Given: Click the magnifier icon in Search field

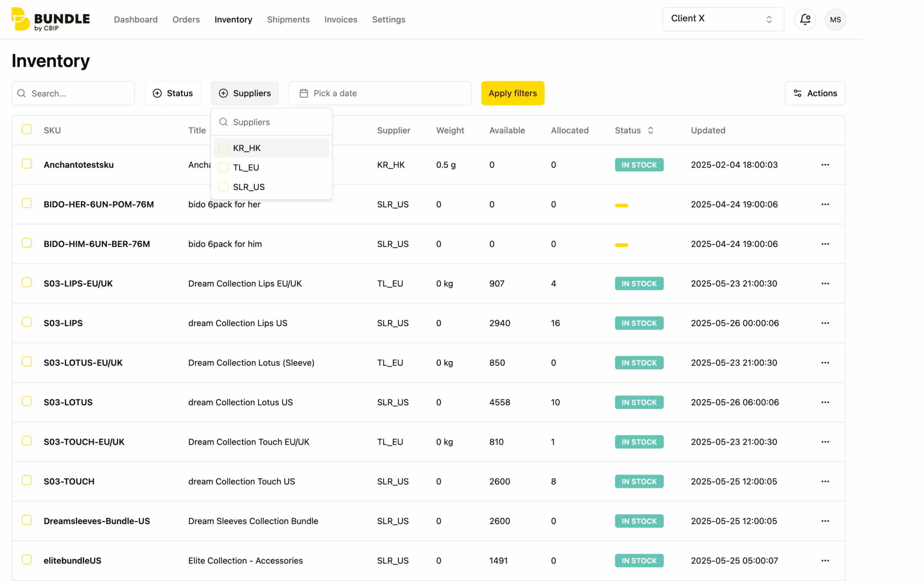Looking at the screenshot, I should [22, 93].
